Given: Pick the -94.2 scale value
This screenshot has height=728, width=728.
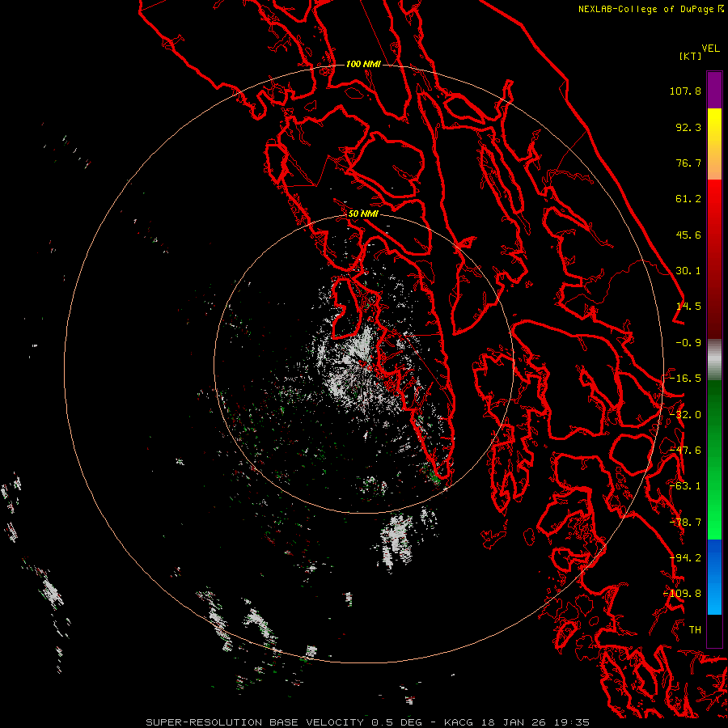Looking at the screenshot, I should (x=685, y=558).
